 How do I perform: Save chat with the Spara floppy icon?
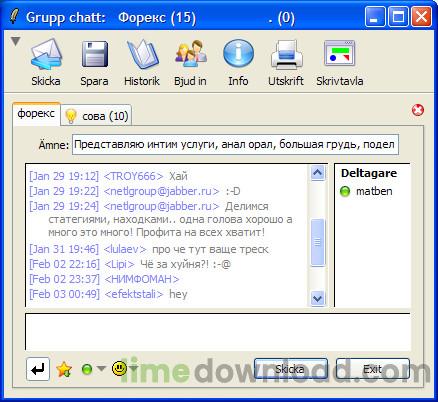94,54
